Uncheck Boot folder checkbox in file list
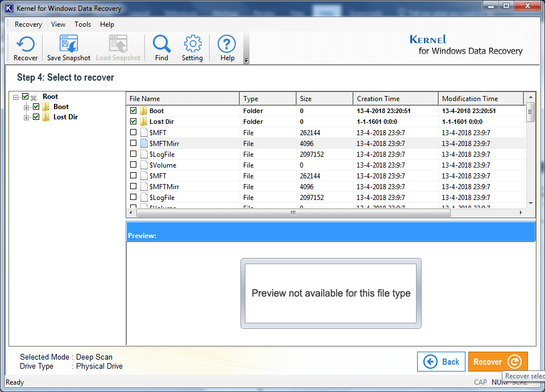The image size is (545, 392). pyautogui.click(x=133, y=111)
